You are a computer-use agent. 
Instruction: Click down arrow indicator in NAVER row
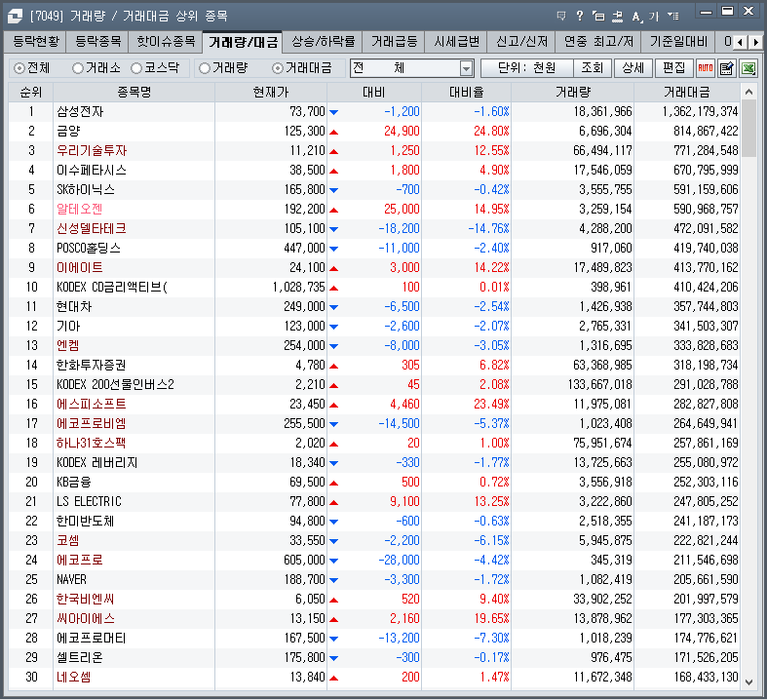coord(333,580)
